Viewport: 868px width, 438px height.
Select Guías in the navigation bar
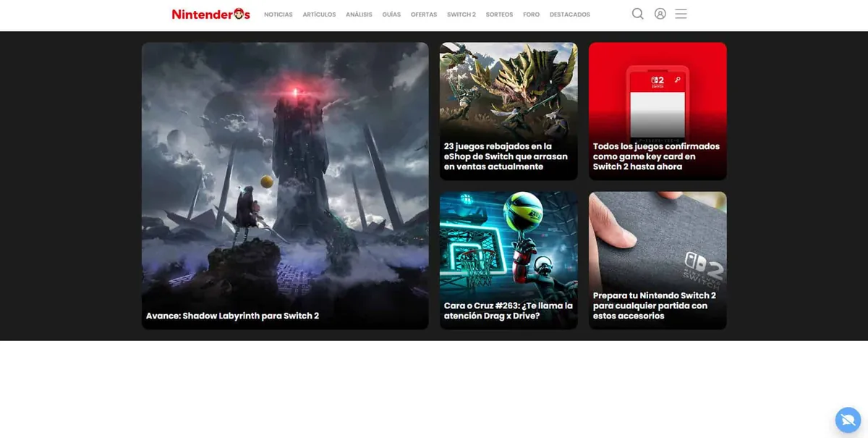(391, 14)
